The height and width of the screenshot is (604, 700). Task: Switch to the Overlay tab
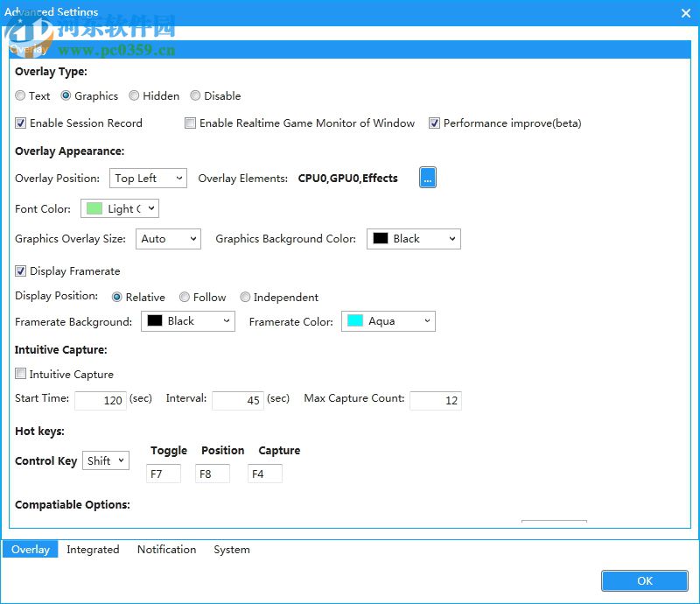(x=31, y=549)
